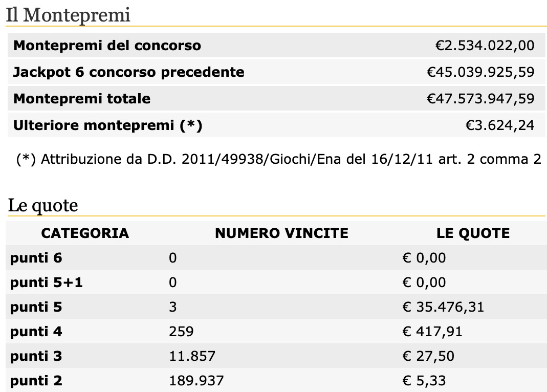Select the Ulteriore montepremi (*) label
Screen dimensions: 547x392
(108, 125)
